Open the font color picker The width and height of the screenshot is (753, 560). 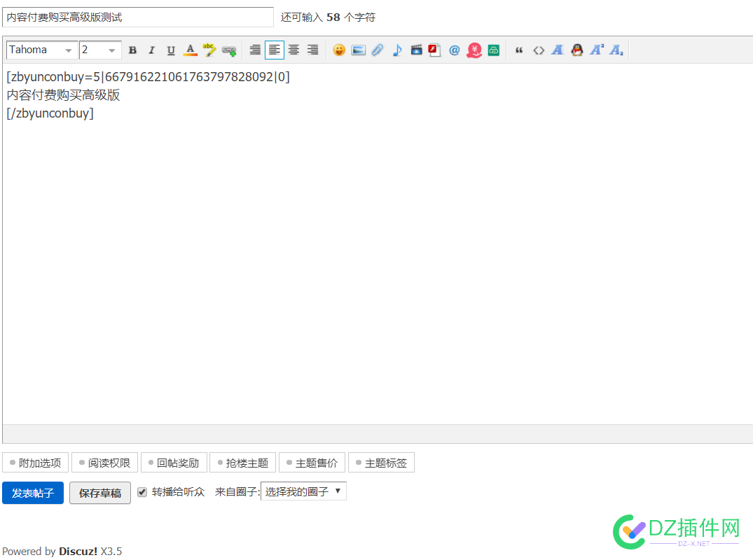click(190, 50)
